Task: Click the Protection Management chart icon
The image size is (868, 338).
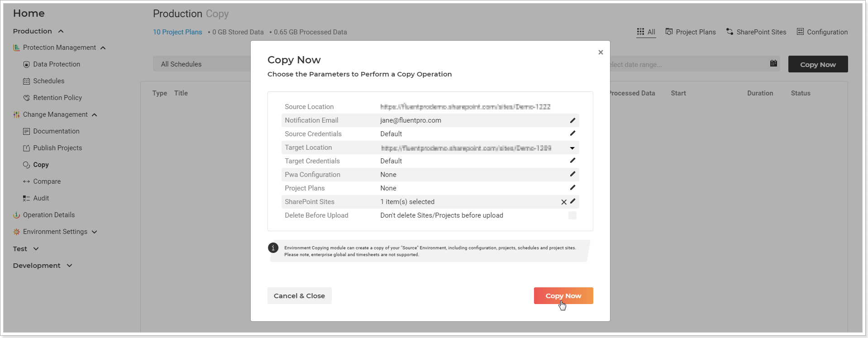Action: click(16, 48)
